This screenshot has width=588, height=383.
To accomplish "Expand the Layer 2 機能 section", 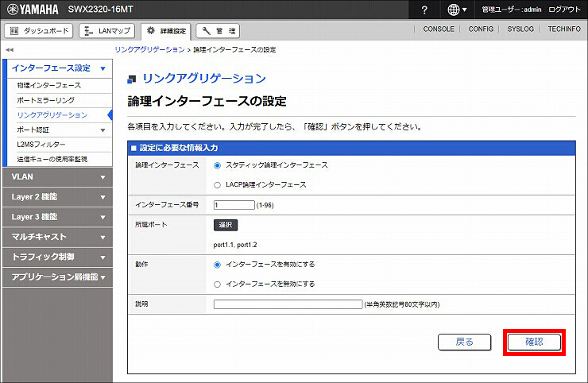I will (x=57, y=197).
